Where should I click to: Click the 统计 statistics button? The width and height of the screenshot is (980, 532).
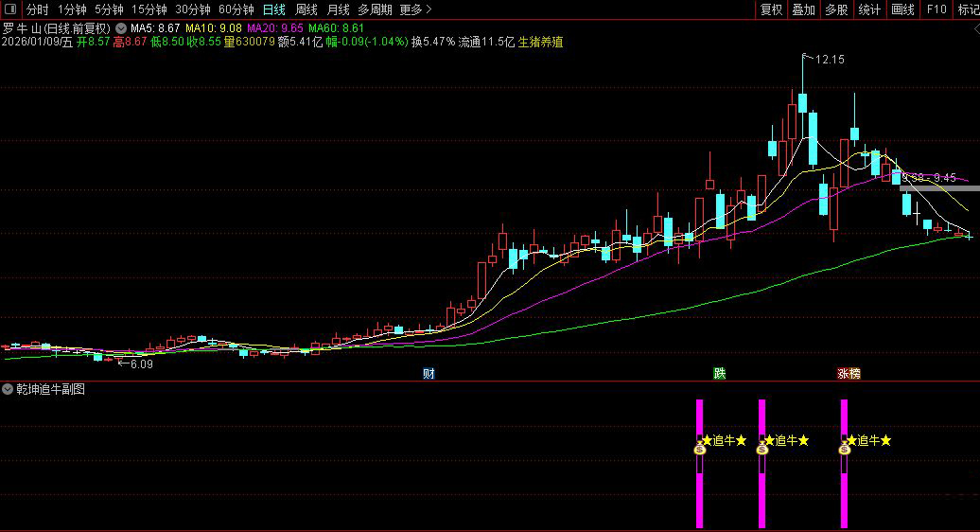point(869,9)
